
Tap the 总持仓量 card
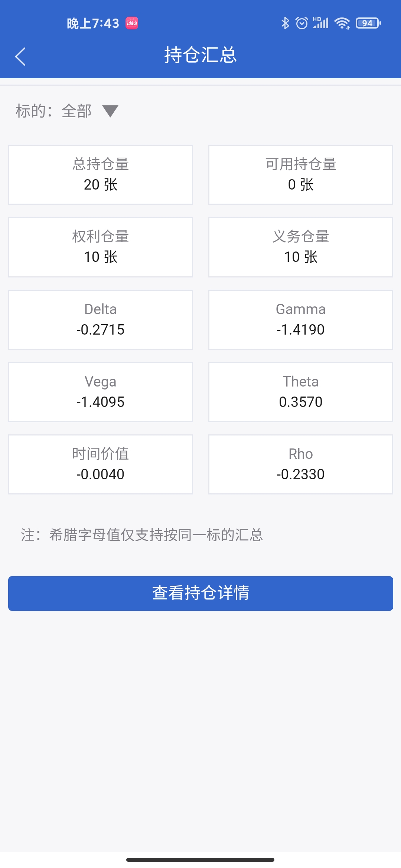[x=101, y=175]
